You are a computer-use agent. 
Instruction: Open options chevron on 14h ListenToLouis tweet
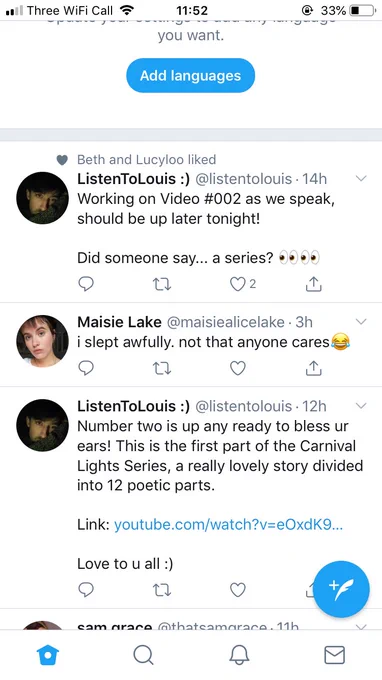(361, 178)
